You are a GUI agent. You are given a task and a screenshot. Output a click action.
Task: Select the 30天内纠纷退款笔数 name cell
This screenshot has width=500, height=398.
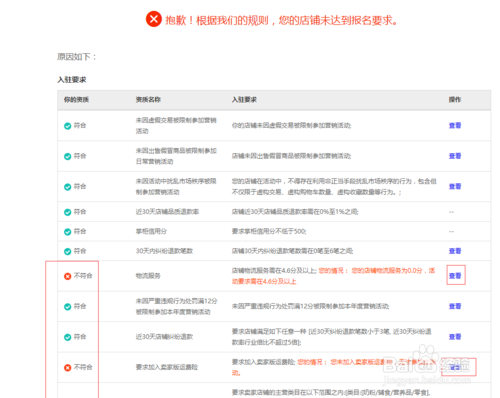(x=164, y=251)
